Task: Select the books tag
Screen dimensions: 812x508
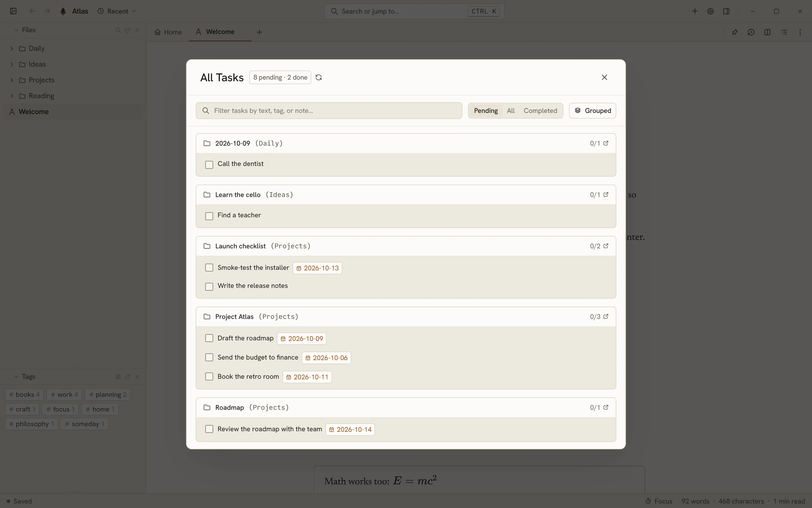Action: [24, 395]
